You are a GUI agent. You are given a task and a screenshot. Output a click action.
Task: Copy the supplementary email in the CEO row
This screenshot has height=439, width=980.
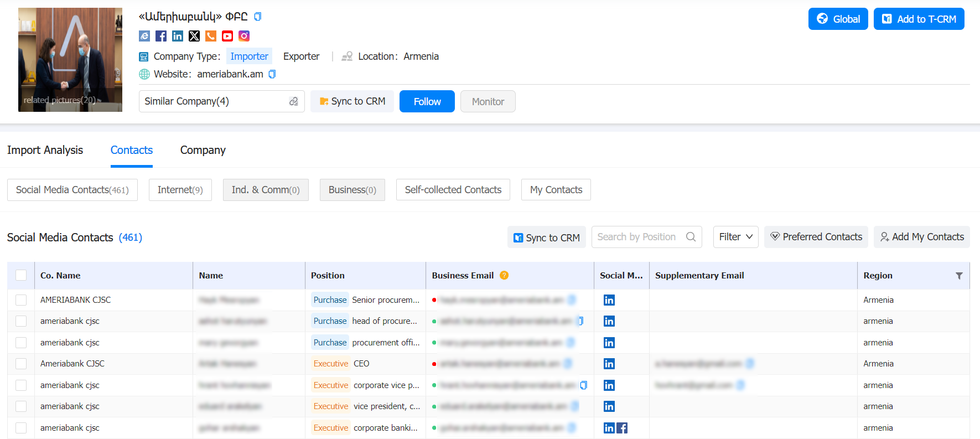point(750,364)
